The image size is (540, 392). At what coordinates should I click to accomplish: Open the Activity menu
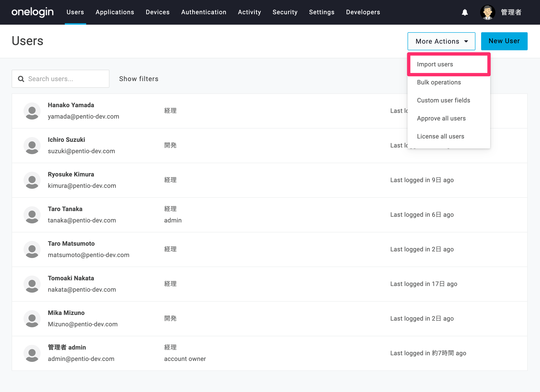249,12
